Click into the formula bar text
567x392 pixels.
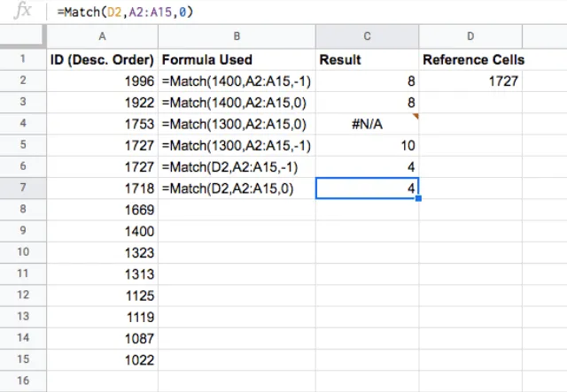pyautogui.click(x=125, y=12)
